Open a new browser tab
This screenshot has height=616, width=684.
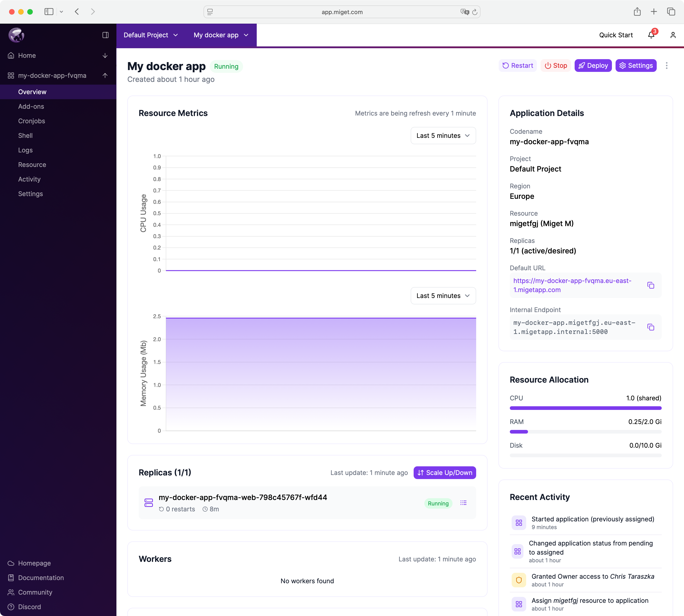click(x=654, y=12)
